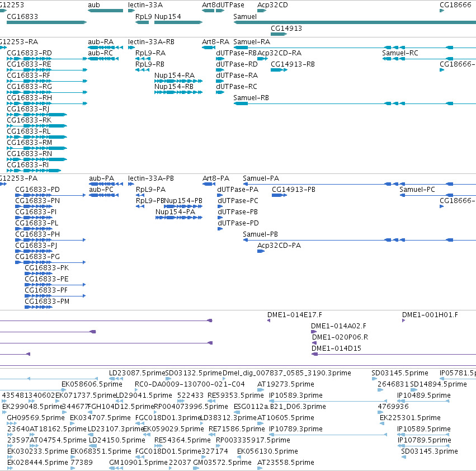
Task: Click the aub-PC protein label
Action: tap(101, 189)
